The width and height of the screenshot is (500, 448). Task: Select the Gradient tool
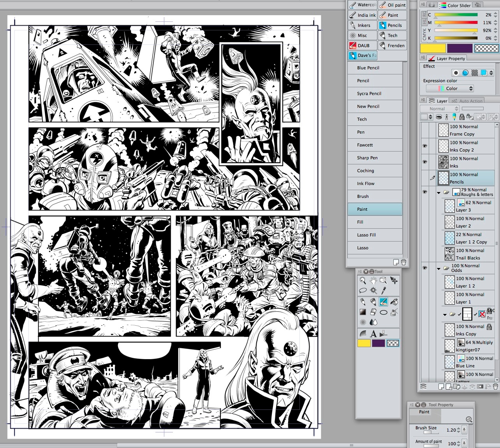[363, 312]
